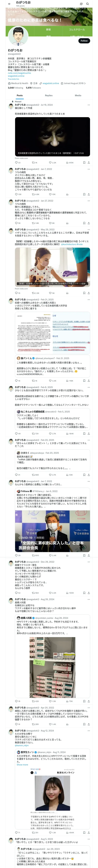Click Translate bio

click(14, 79)
